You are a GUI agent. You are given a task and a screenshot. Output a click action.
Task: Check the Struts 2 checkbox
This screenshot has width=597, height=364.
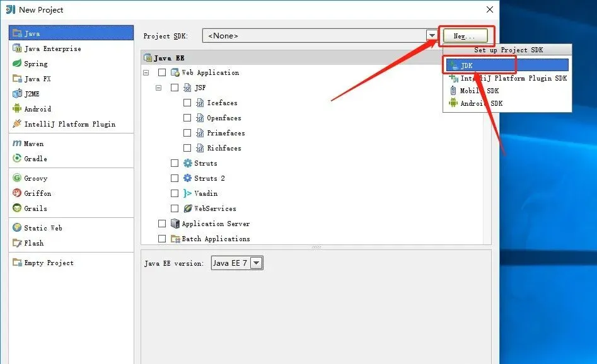(175, 178)
